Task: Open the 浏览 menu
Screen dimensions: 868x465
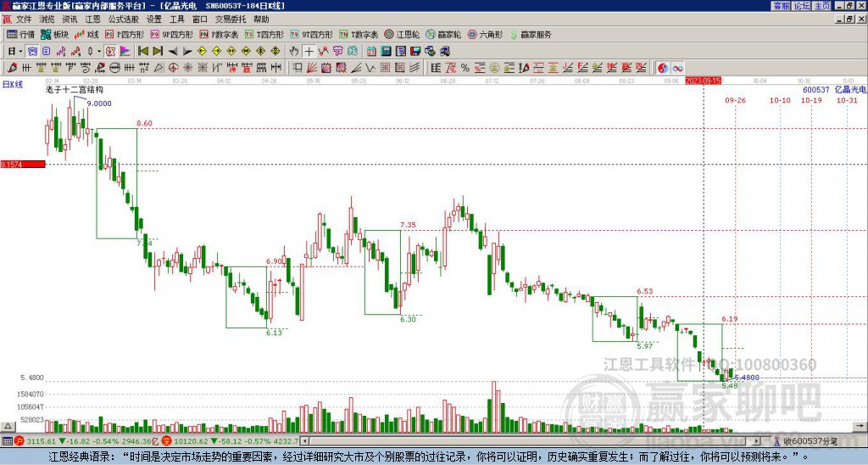Action: click(x=47, y=20)
